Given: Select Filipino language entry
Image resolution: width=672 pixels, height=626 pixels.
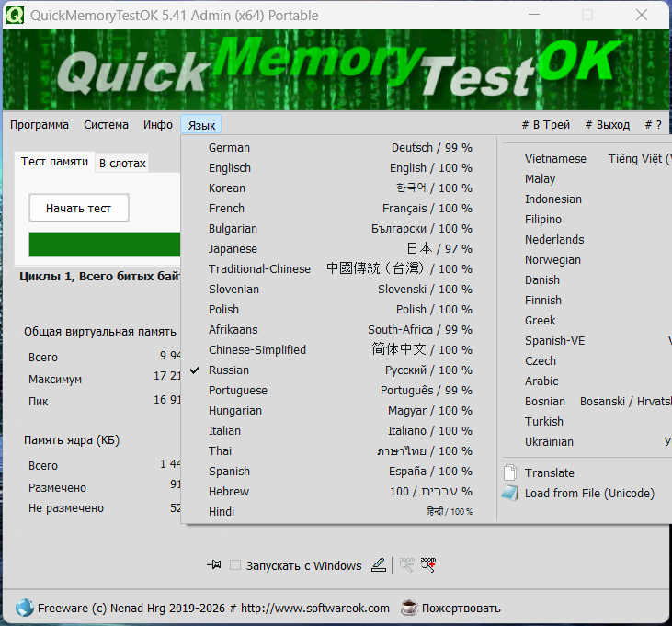Looking at the screenshot, I should tap(587, 220).
